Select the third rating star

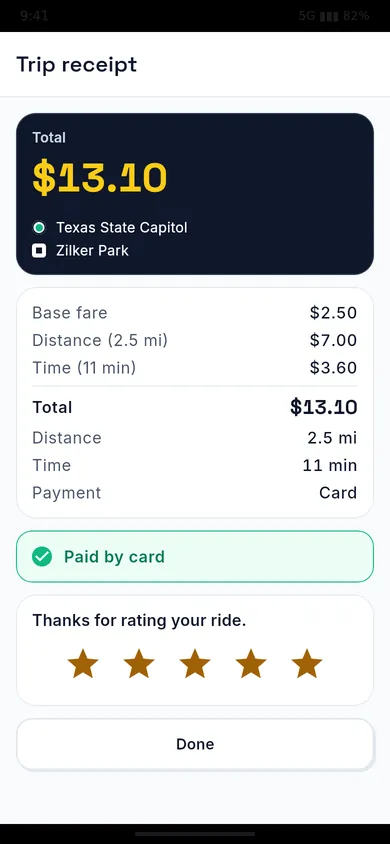pos(195,663)
